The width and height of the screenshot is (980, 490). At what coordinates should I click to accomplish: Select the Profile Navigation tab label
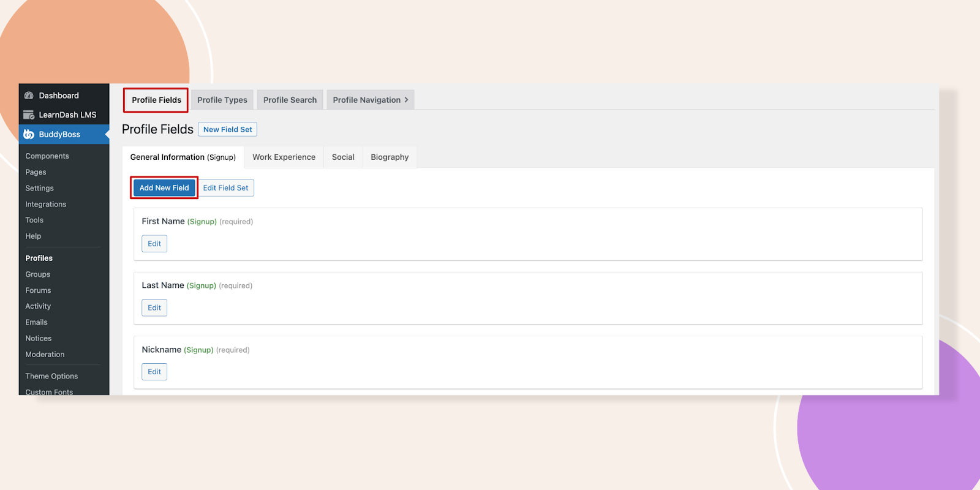[367, 100]
